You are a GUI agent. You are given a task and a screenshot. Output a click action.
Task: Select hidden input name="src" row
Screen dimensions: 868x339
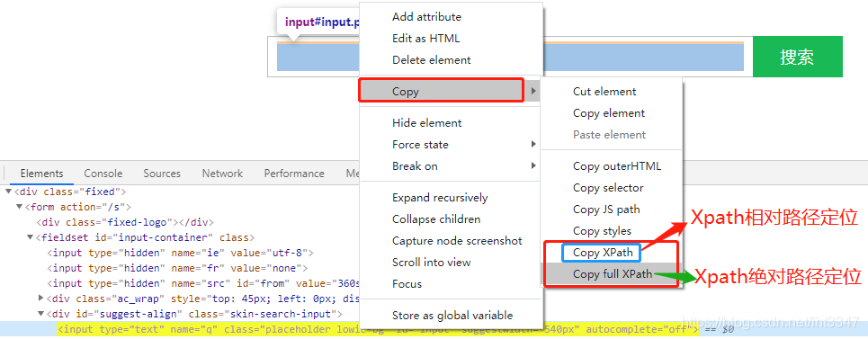pyautogui.click(x=203, y=283)
